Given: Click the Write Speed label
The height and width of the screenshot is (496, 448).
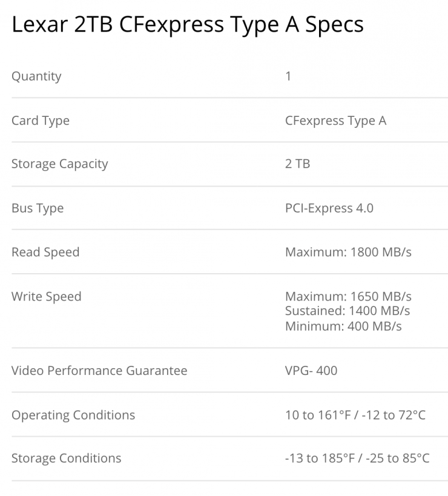Looking at the screenshot, I should pyautogui.click(x=46, y=297).
